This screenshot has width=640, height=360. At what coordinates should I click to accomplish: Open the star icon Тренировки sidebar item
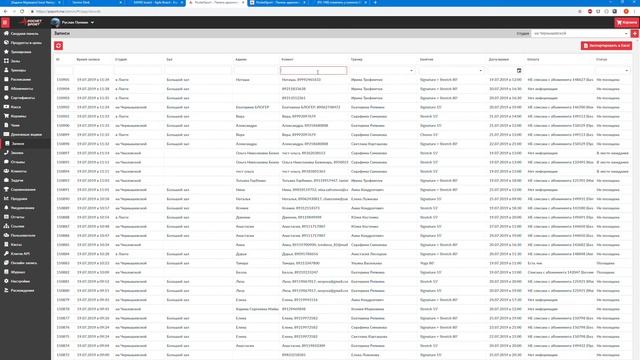pyautogui.click(x=25, y=52)
